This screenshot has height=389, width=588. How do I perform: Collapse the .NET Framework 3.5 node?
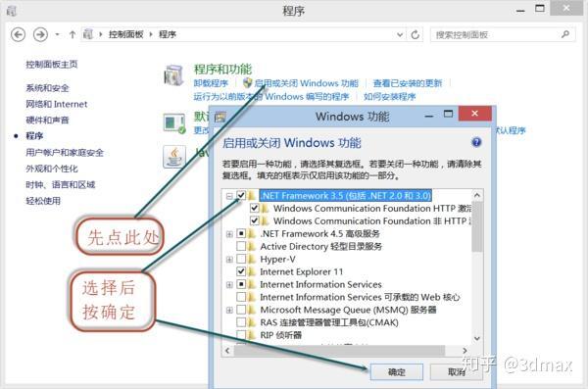click(x=229, y=196)
